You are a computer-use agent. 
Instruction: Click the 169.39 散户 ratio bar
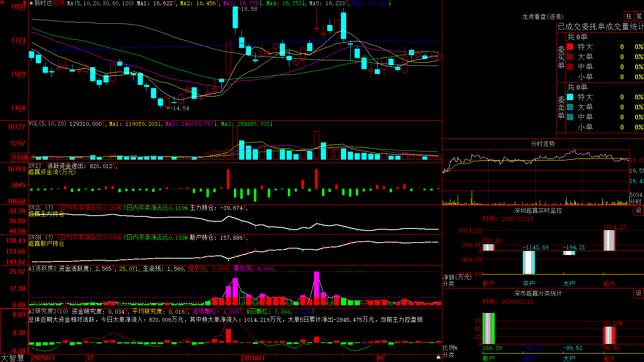[489, 329]
